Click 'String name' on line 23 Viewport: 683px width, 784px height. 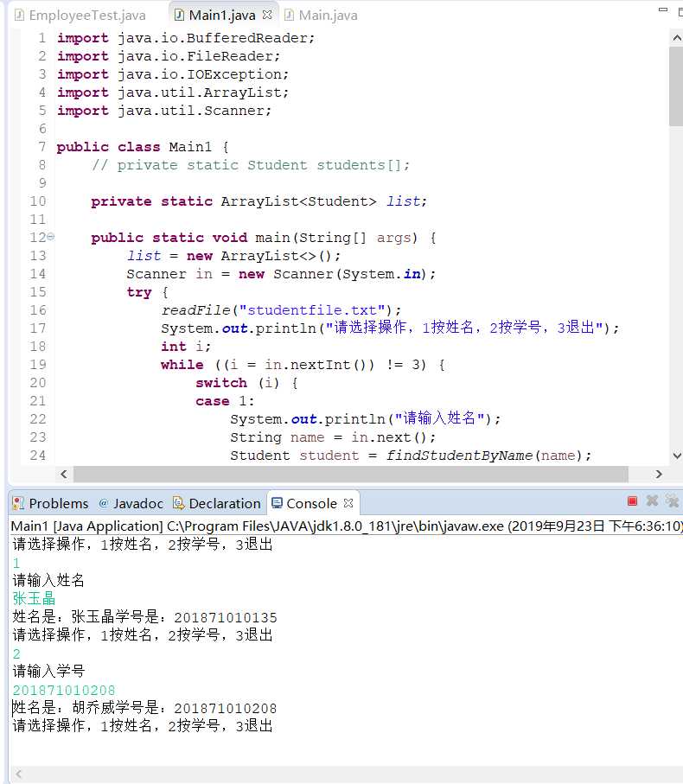(x=277, y=437)
